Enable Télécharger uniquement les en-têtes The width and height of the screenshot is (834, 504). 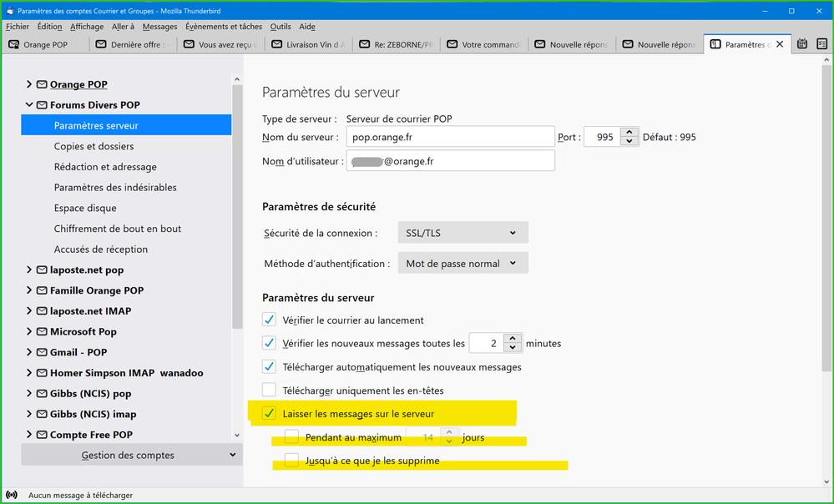269,391
